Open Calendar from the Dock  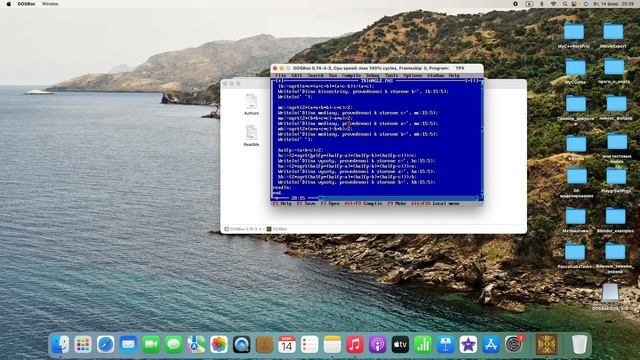point(287,344)
